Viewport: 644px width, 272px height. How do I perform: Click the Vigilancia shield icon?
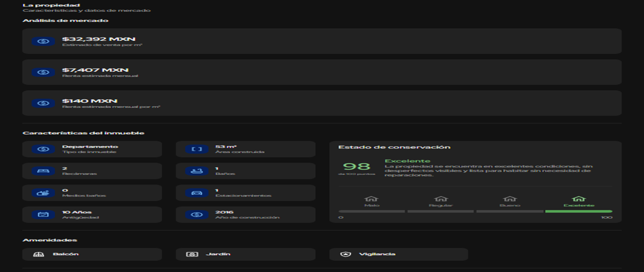345,254
